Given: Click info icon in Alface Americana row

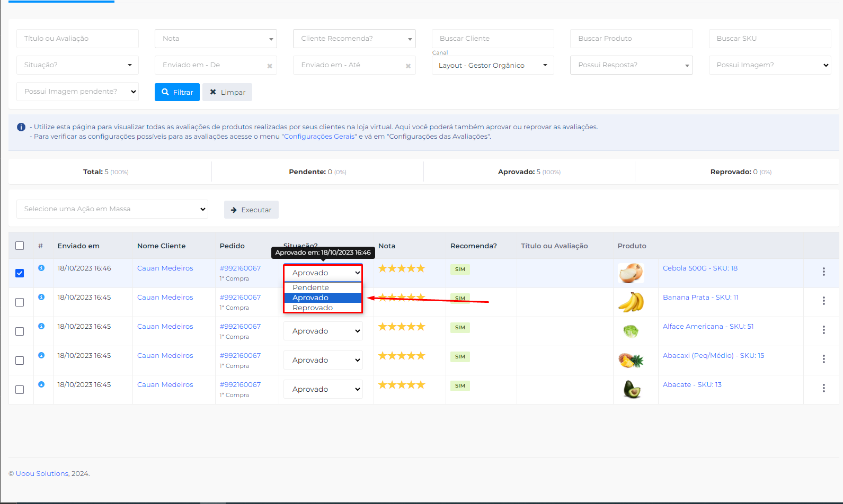Looking at the screenshot, I should (41, 326).
